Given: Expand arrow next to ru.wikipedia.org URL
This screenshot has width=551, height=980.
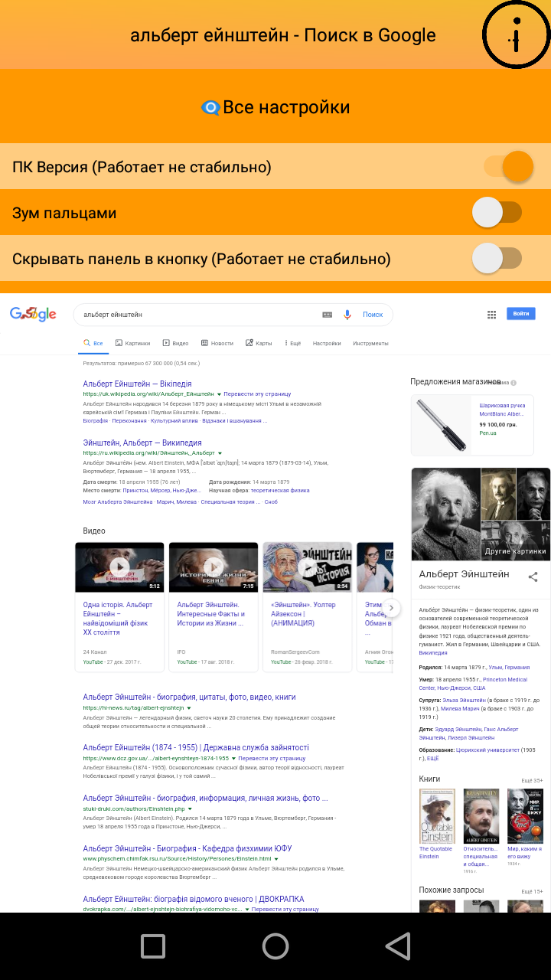Looking at the screenshot, I should [220, 453].
